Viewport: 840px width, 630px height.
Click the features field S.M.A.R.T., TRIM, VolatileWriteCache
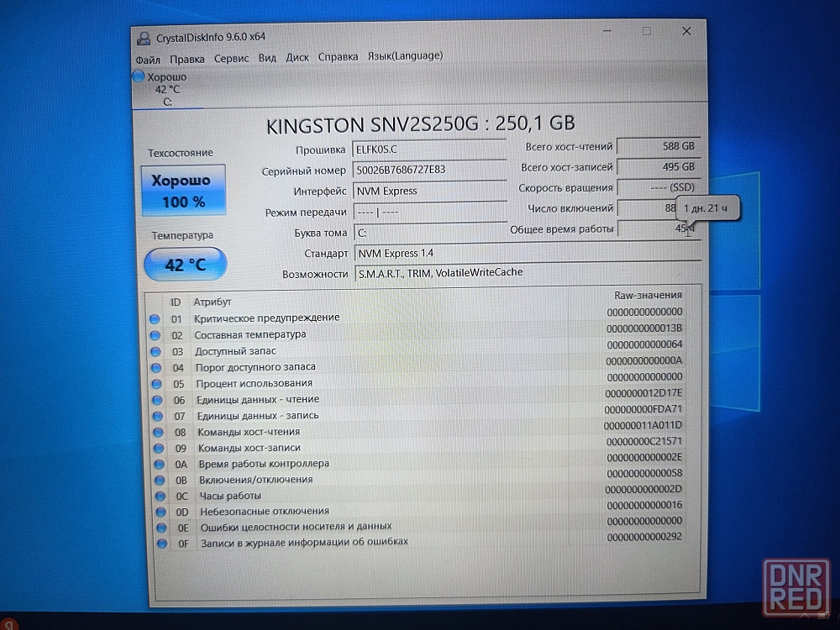(528, 273)
